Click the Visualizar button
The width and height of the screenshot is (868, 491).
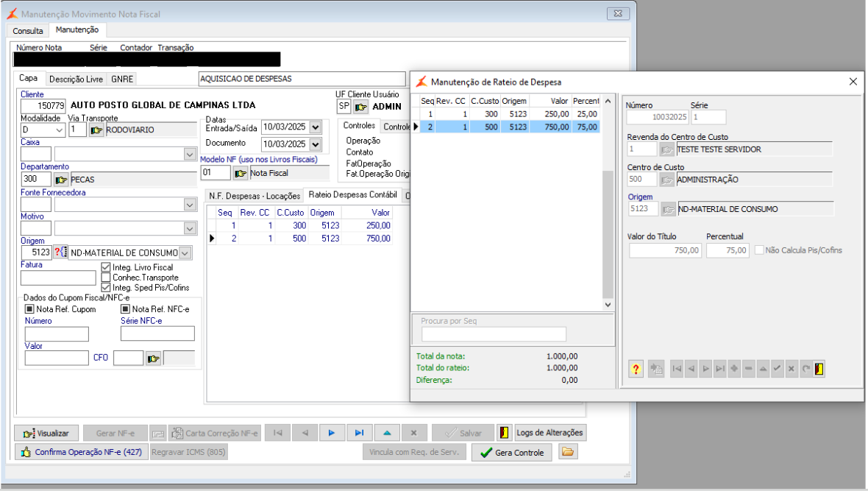coord(46,434)
